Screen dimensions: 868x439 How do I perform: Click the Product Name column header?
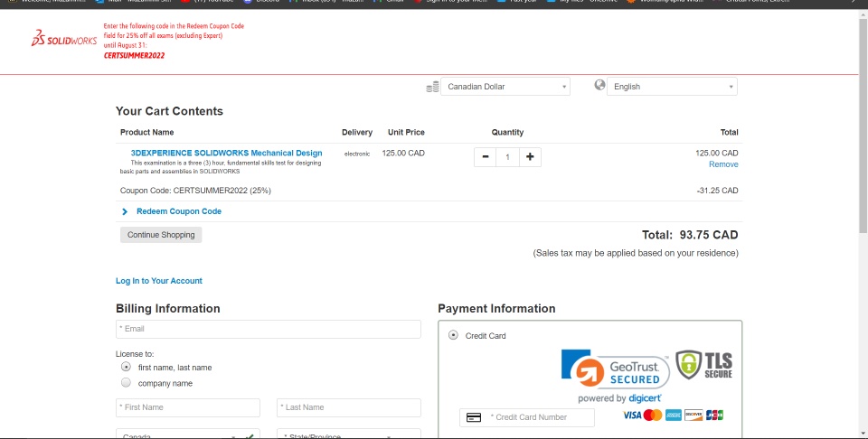click(146, 132)
